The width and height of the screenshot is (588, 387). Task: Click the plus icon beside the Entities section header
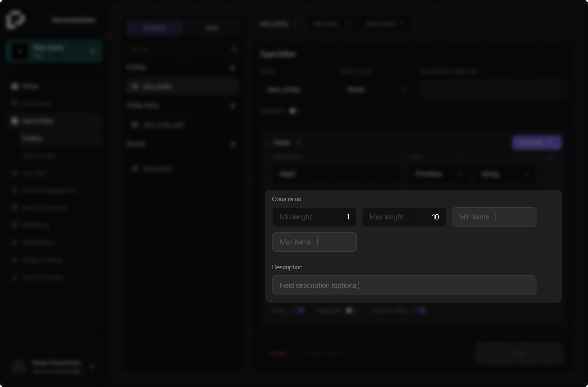tap(233, 67)
